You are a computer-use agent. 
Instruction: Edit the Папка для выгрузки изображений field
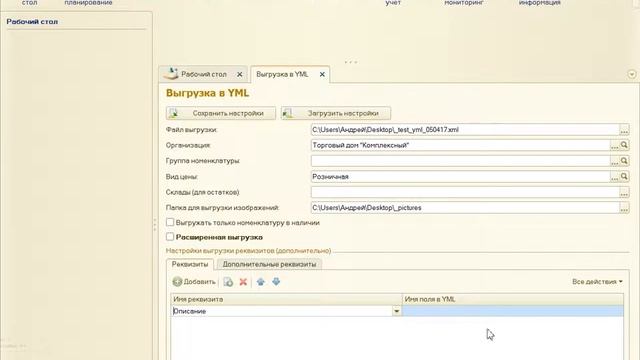pyautogui.click(x=465, y=208)
